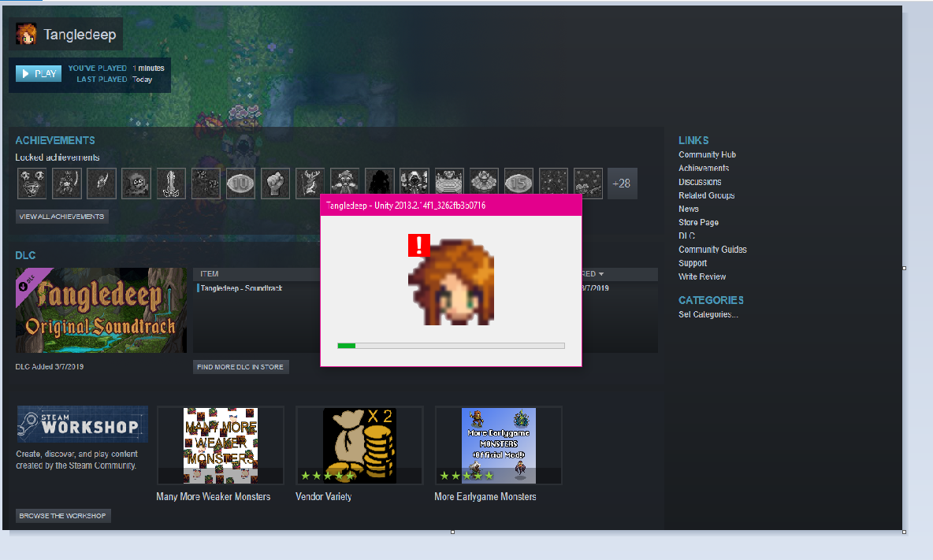Open the Community Hub link
The image size is (933, 560).
click(x=707, y=154)
